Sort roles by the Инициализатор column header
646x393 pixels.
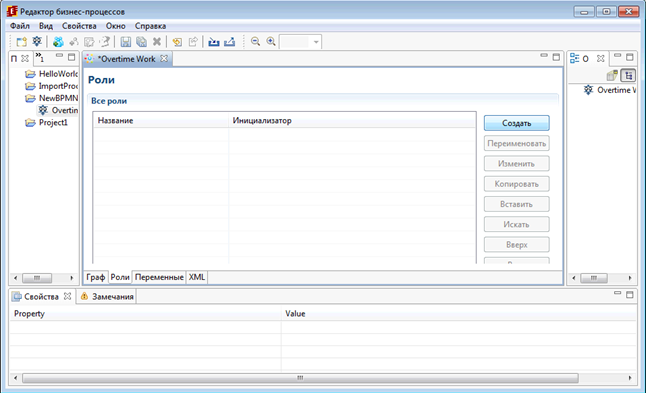(352, 121)
